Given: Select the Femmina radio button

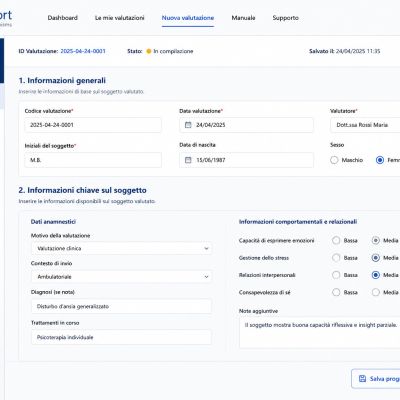Looking at the screenshot, I should point(380,160).
